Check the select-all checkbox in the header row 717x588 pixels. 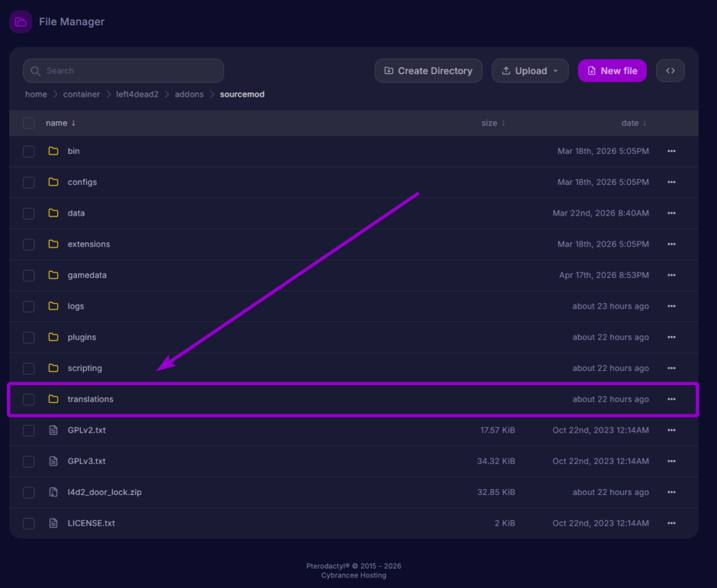[x=29, y=122]
